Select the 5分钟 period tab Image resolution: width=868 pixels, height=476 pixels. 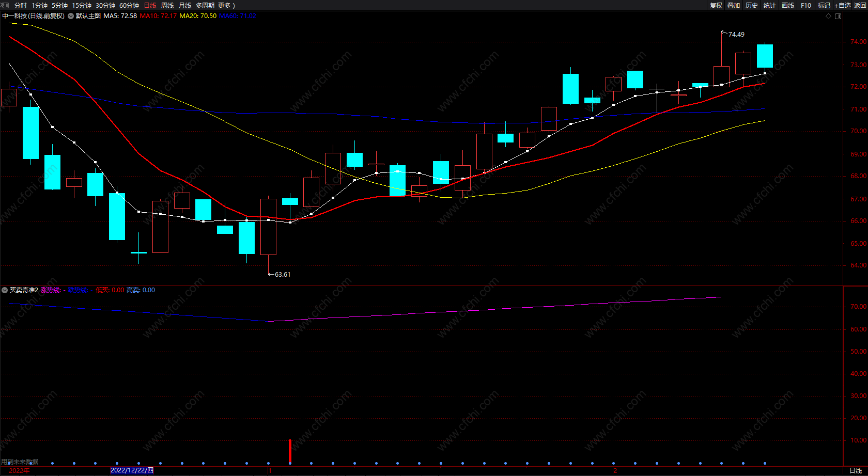coord(59,5)
